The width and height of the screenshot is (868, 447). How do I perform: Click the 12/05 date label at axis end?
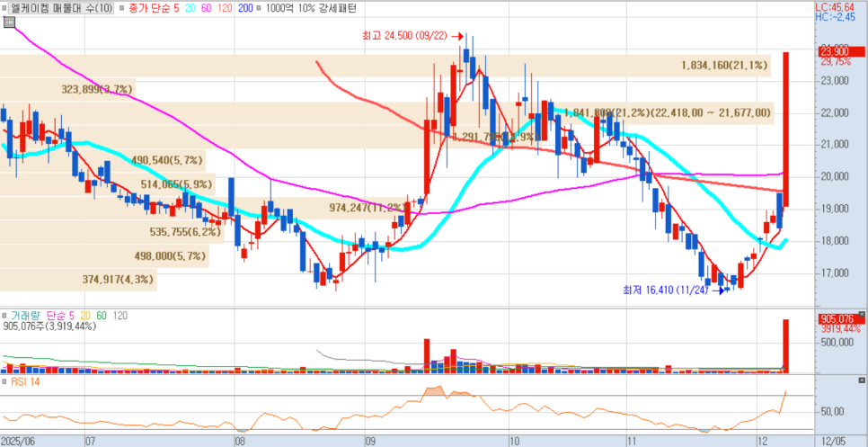pyautogui.click(x=833, y=442)
